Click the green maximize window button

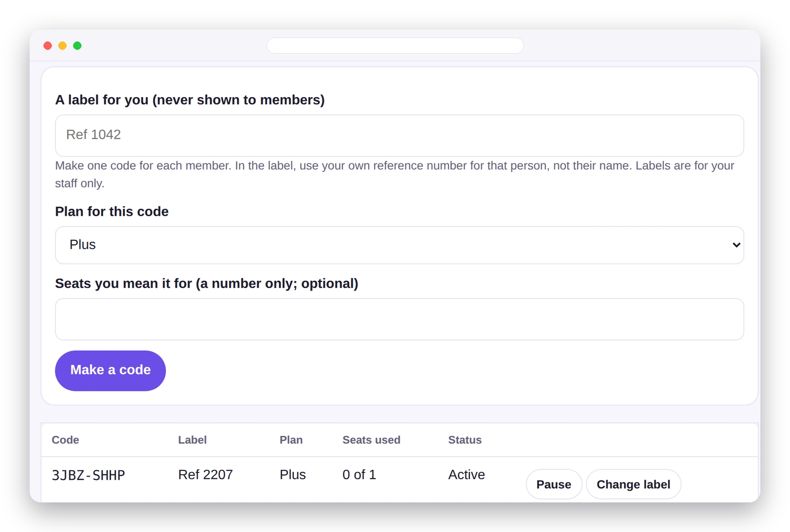click(78, 45)
